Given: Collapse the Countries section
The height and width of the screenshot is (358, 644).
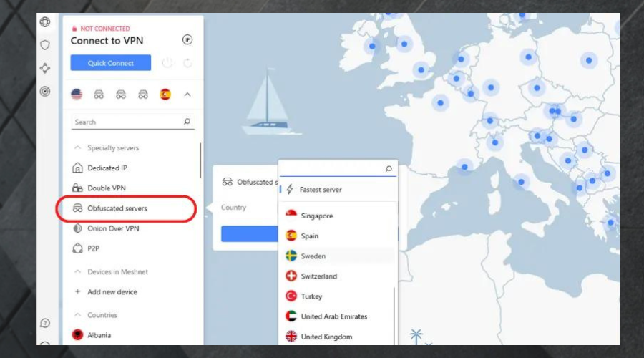Looking at the screenshot, I should [x=77, y=315].
